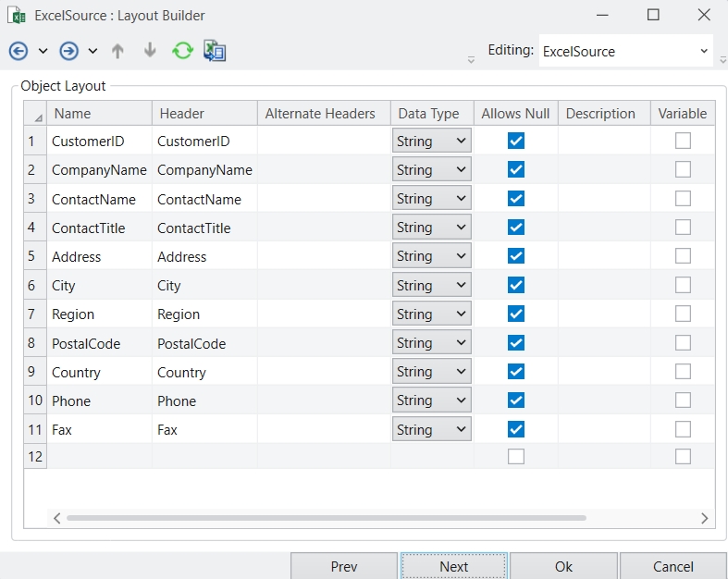Open Data Type dropdown for City

pos(432,286)
